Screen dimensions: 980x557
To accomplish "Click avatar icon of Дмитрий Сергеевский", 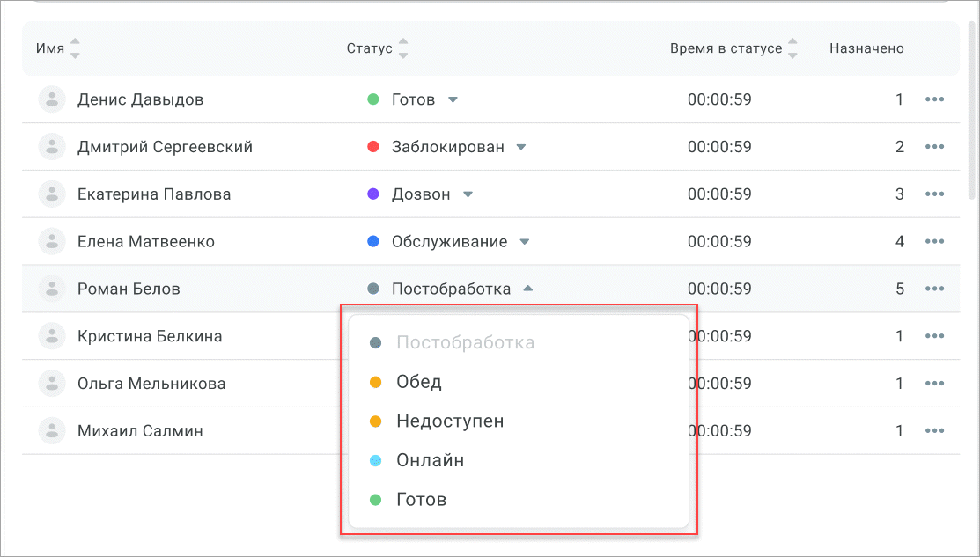I will (52, 147).
